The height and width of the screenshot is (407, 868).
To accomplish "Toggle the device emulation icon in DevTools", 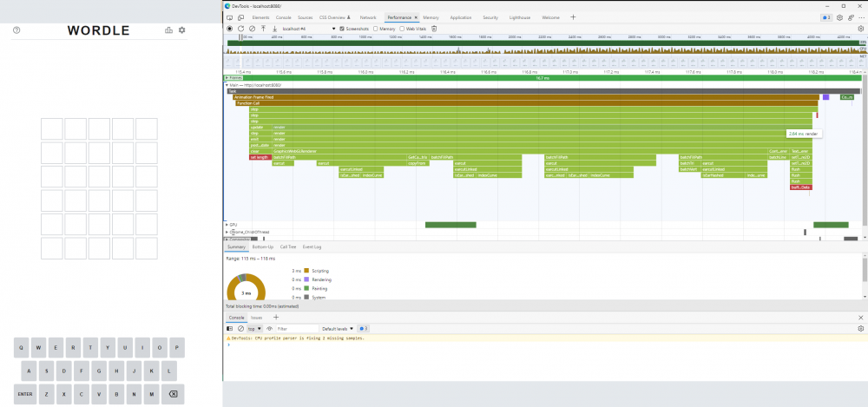I will pyautogui.click(x=240, y=17).
